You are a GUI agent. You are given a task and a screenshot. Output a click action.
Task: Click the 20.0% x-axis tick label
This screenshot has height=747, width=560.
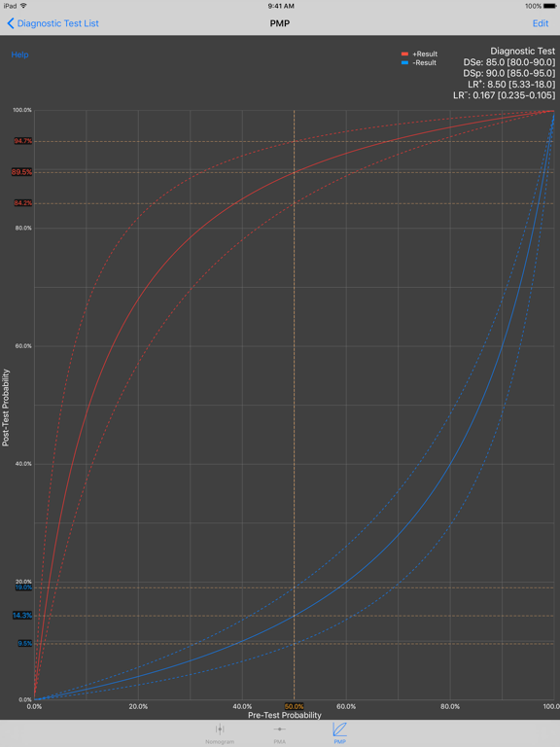coord(138,706)
